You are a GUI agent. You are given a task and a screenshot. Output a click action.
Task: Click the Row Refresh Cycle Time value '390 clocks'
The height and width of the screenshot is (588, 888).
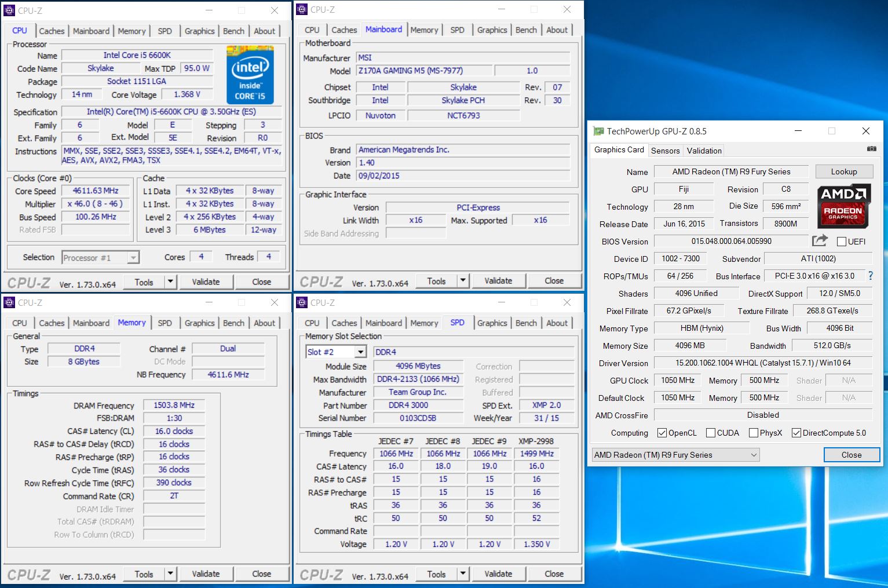174,483
